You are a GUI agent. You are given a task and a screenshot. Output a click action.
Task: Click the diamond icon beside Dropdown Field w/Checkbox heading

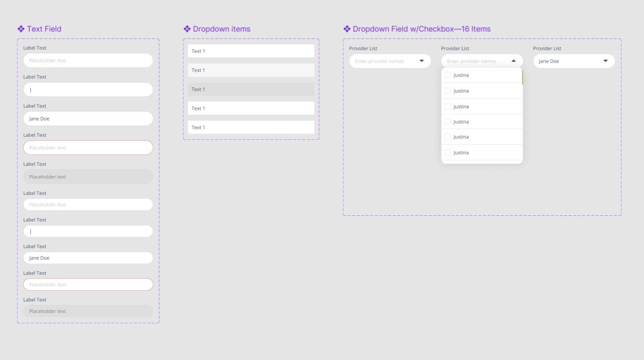tap(346, 29)
